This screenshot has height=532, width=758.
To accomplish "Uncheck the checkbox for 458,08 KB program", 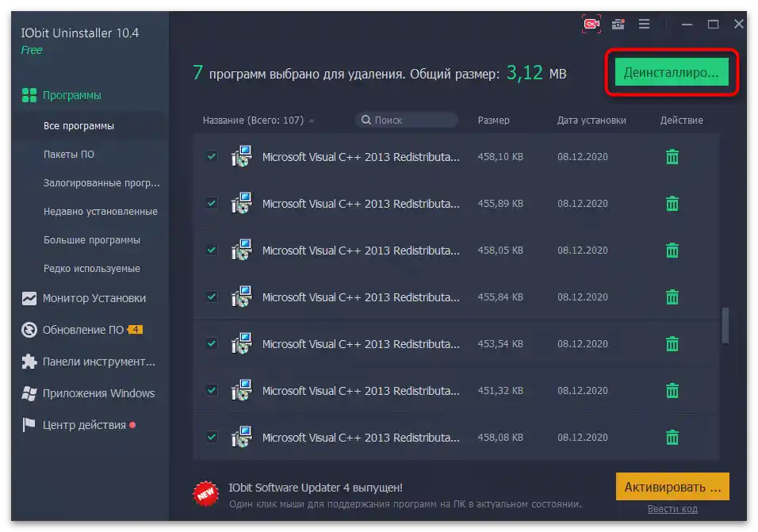I will click(211, 437).
